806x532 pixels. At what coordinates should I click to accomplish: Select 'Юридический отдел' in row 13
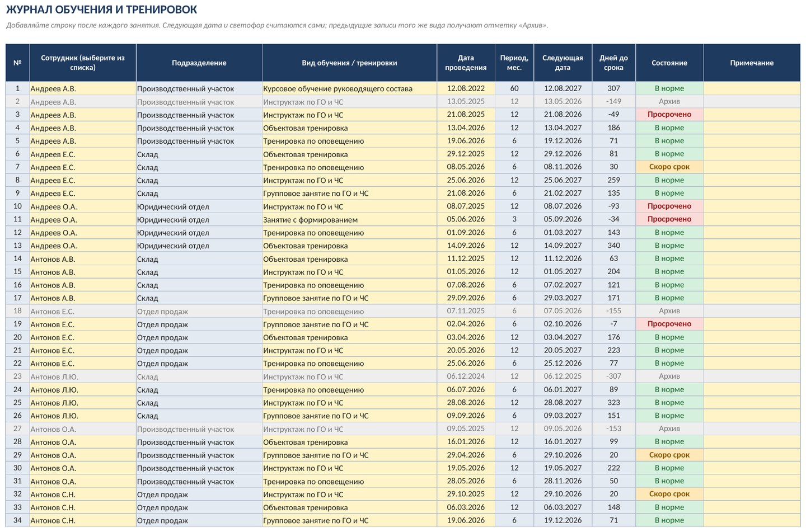199,246
